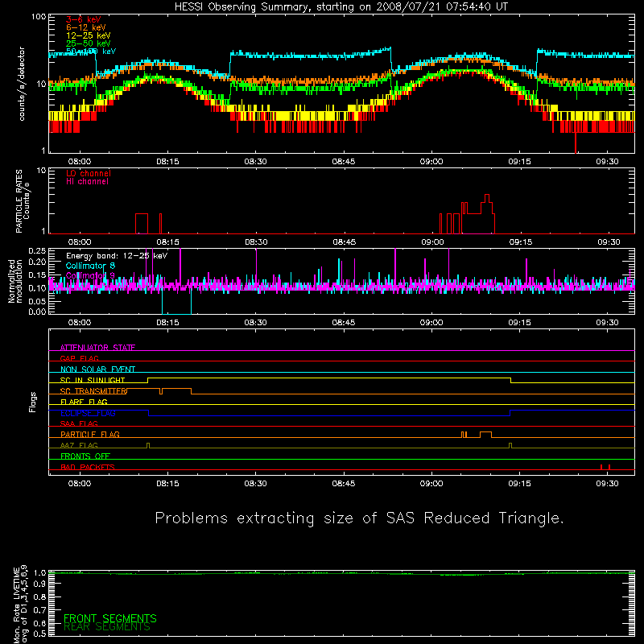
Task: Click the Normalized modulation axis label
Action: tap(15, 281)
